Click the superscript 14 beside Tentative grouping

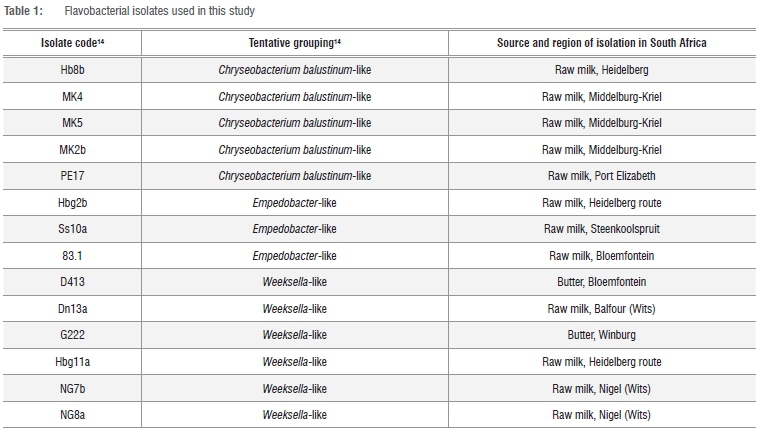tap(339, 43)
